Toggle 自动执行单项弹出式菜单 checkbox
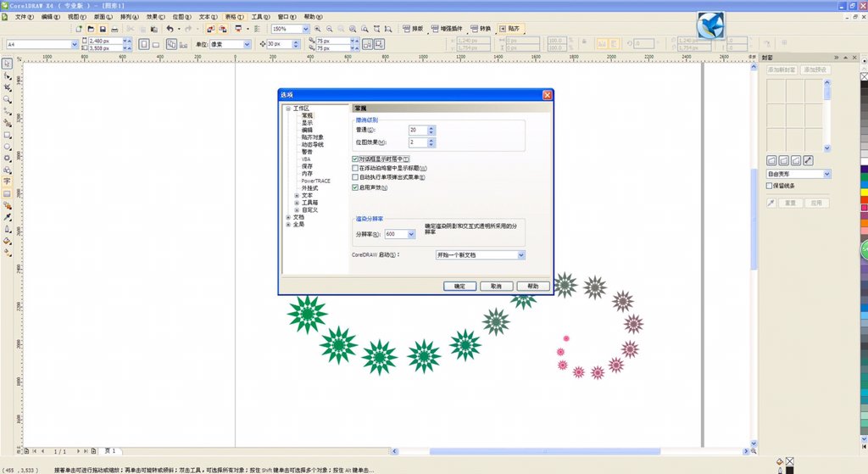868x474 pixels. pos(355,178)
